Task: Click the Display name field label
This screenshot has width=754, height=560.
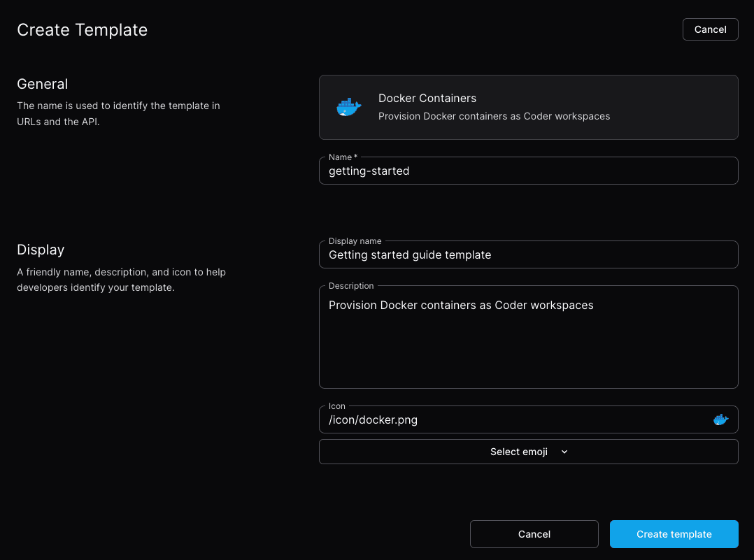Action: [x=355, y=240]
